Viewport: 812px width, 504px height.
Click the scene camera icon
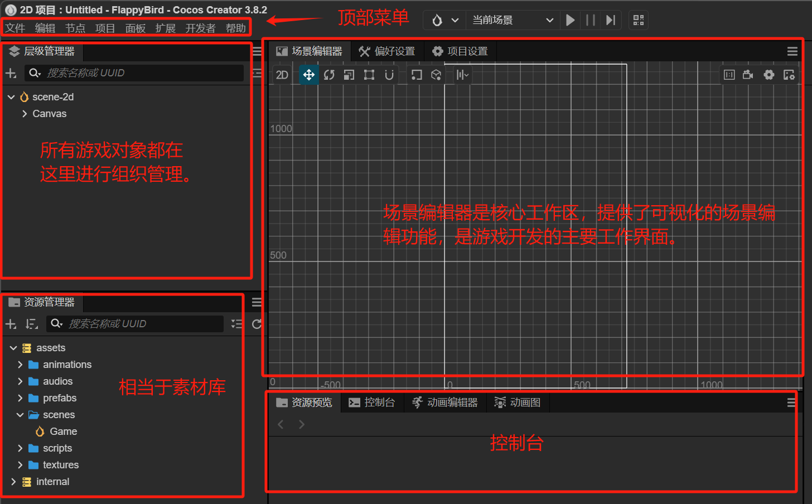point(748,75)
